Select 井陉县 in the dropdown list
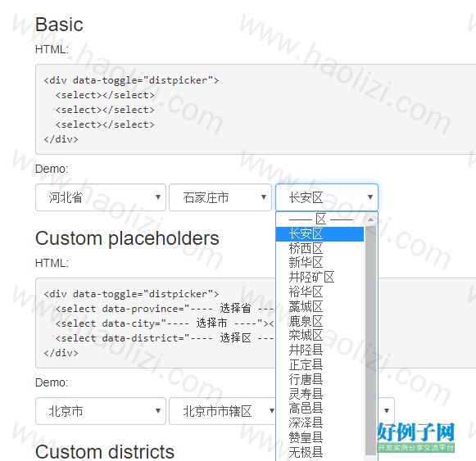 (x=320, y=350)
